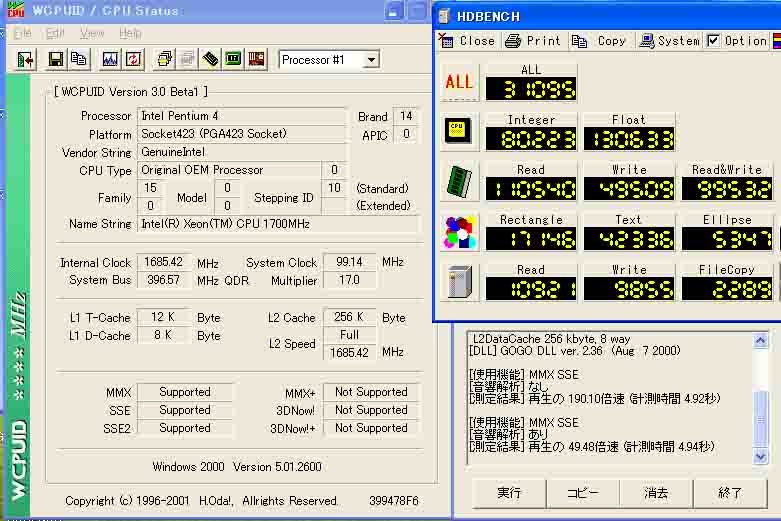Click the L1 T-Cache value 12 K
The image size is (781, 521).
pos(164,317)
